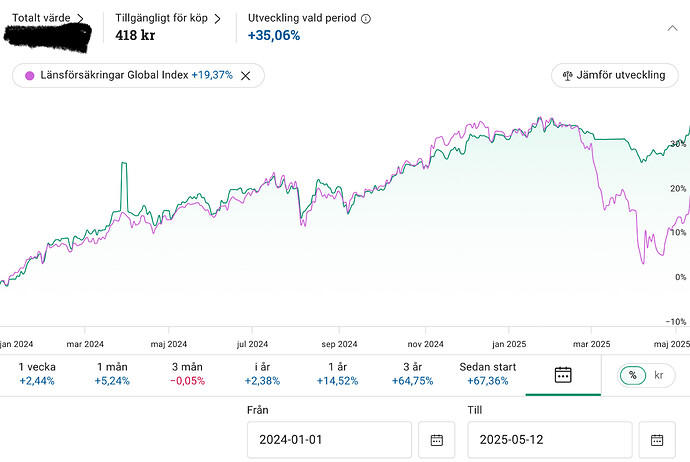
Task: Open the calendar picker for Från date
Action: click(x=436, y=440)
